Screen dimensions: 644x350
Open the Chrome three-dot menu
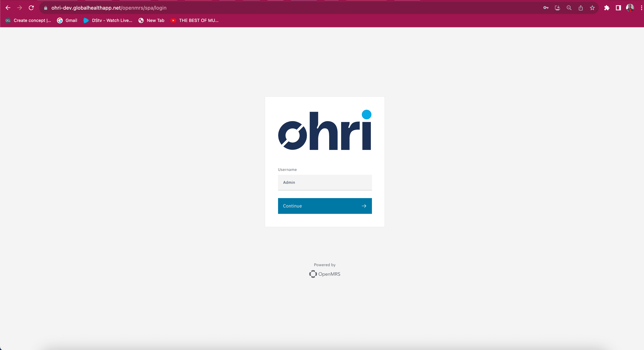(641, 8)
